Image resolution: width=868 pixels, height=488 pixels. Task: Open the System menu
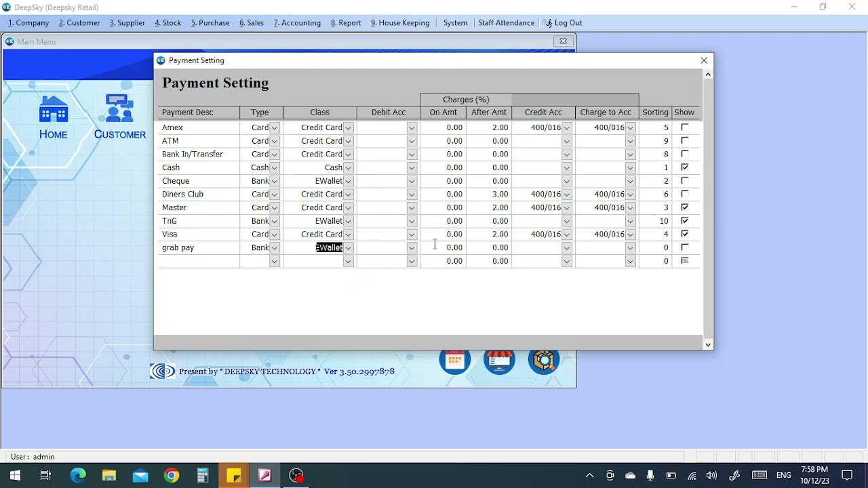(x=455, y=23)
